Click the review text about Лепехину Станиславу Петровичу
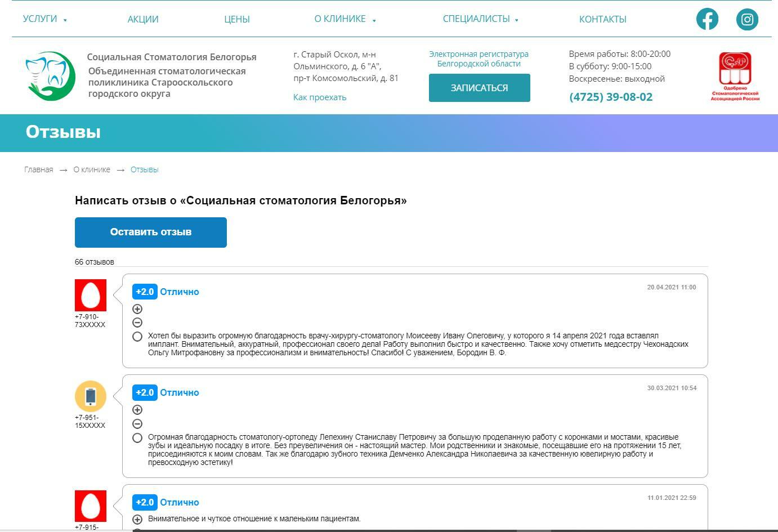Screen dimensions: 778x532 [414, 450]
